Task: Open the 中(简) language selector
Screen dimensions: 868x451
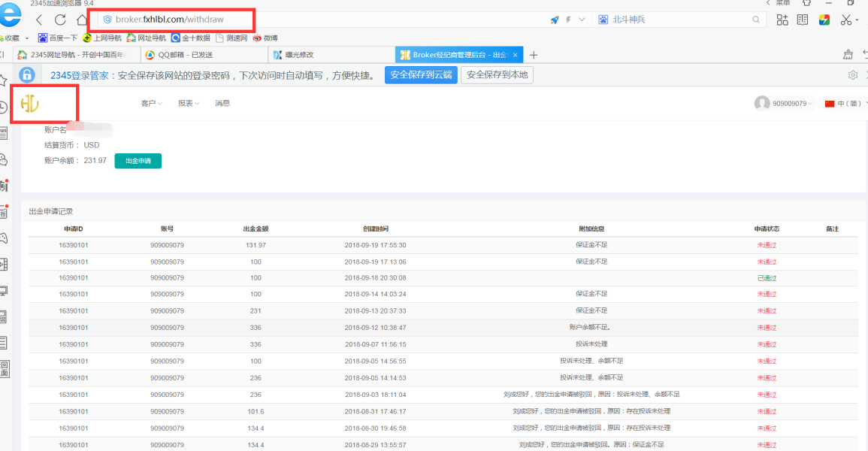Action: click(x=845, y=104)
